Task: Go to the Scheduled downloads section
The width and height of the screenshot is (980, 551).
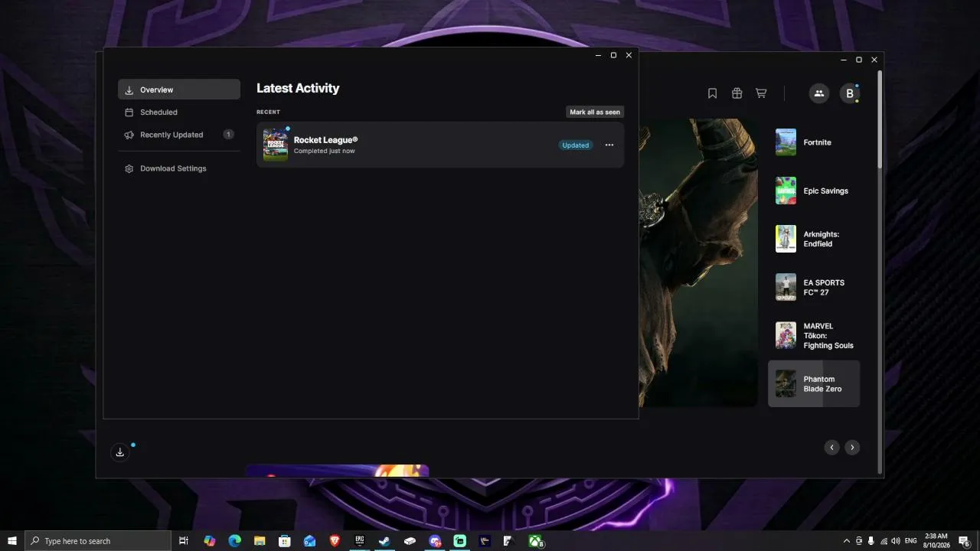Action: tap(179, 112)
